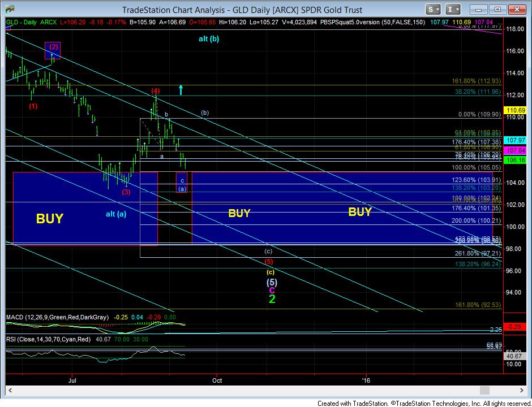Click the 'O=105.65' open value
This screenshot has height=407, width=532.
pos(203,23)
